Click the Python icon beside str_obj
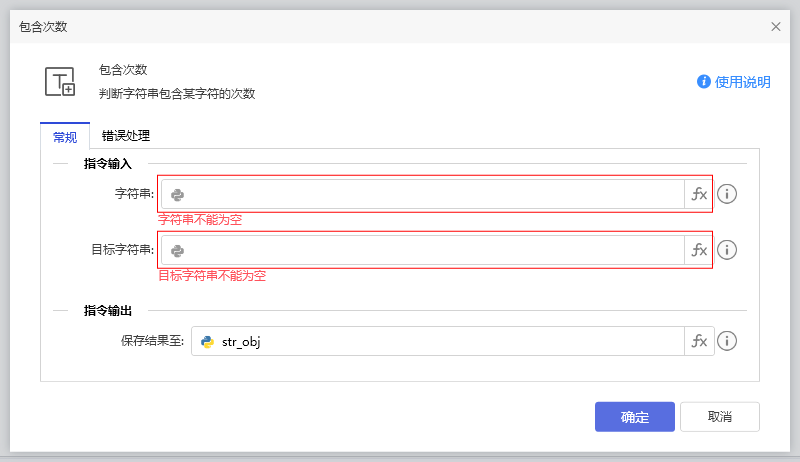The image size is (800, 462). coord(207,341)
